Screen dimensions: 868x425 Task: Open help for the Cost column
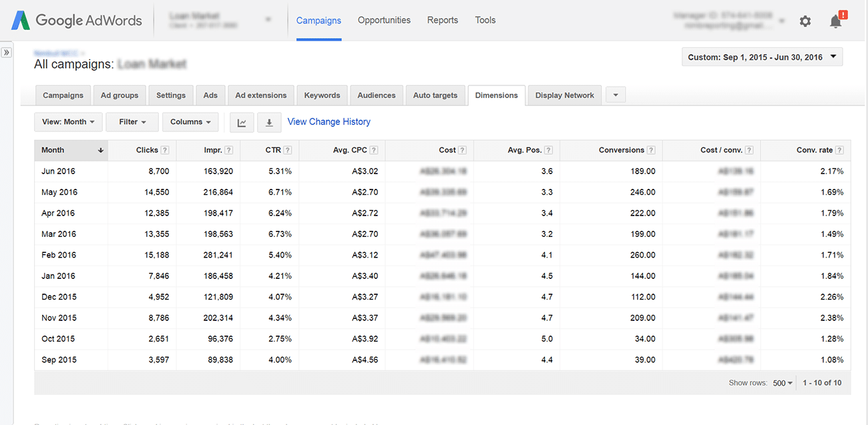point(462,150)
